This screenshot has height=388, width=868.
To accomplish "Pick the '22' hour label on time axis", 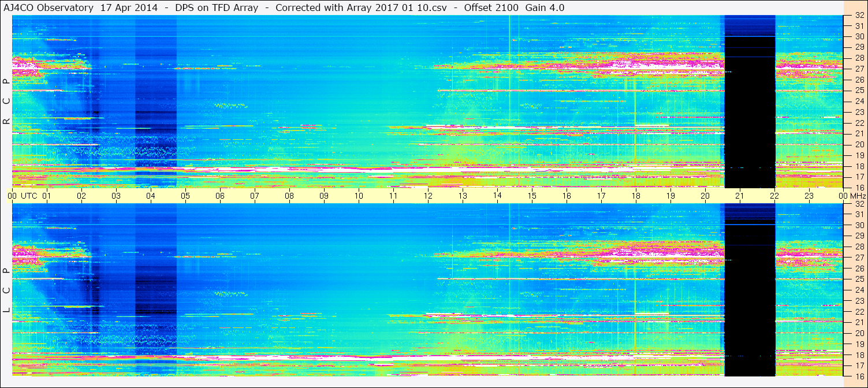I will 774,196.
